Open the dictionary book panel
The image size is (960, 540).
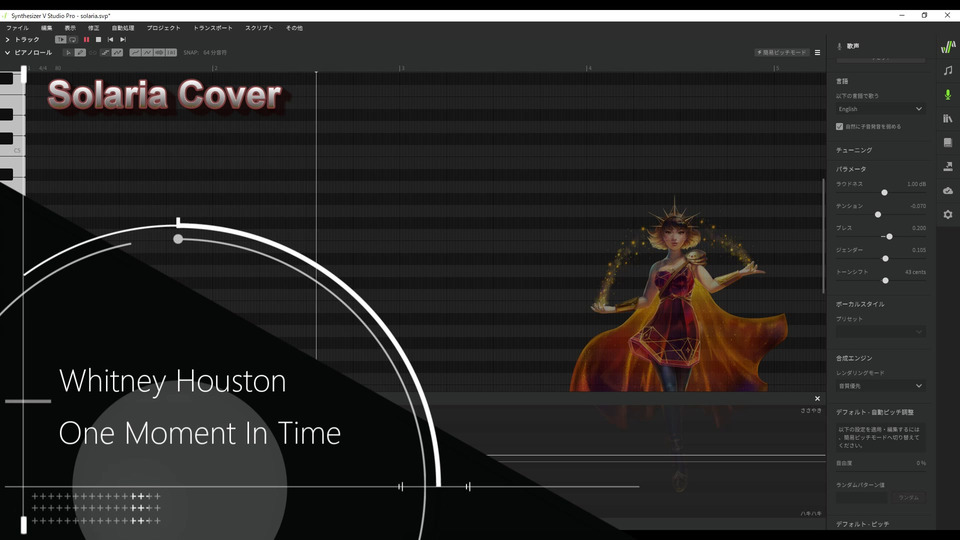pos(948,142)
